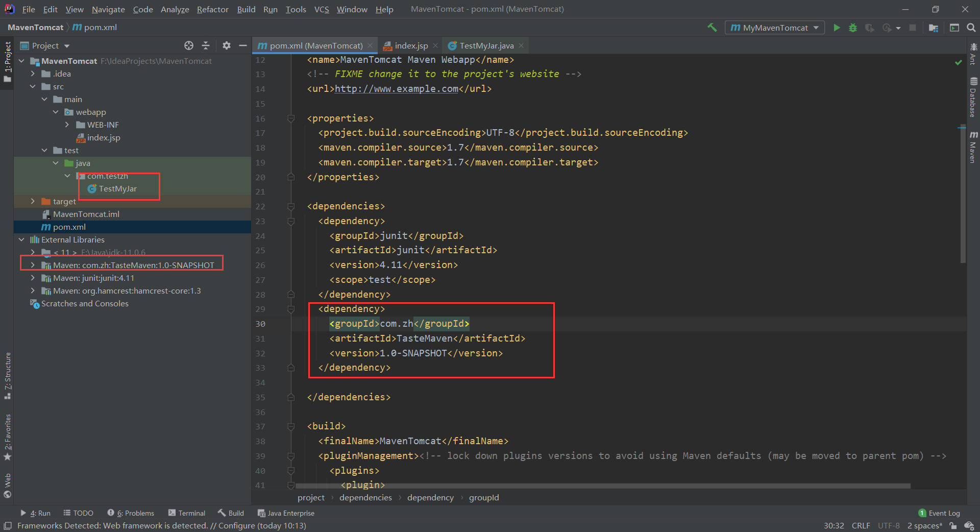Close the index.jsp editor tab

(x=435, y=45)
